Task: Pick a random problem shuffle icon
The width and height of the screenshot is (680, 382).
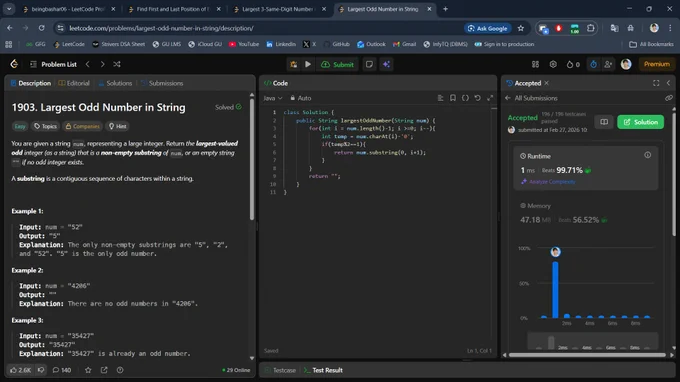Action: coord(117,64)
